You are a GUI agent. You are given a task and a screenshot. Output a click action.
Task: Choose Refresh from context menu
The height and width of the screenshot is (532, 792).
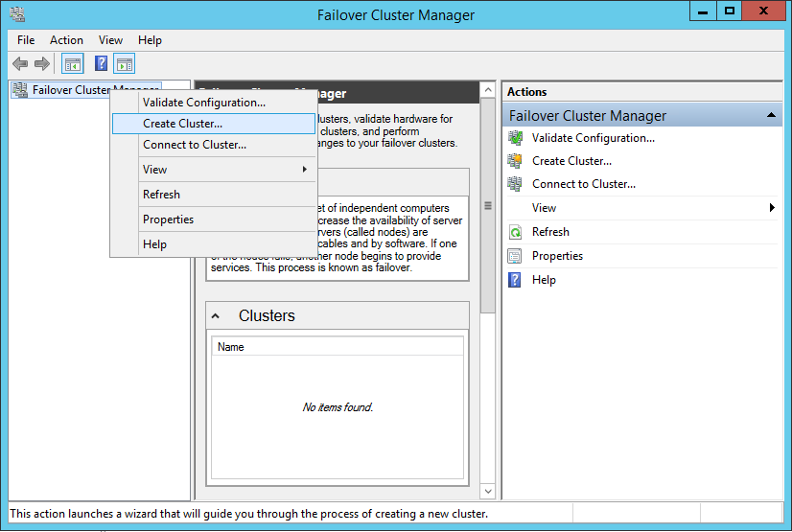point(214,195)
